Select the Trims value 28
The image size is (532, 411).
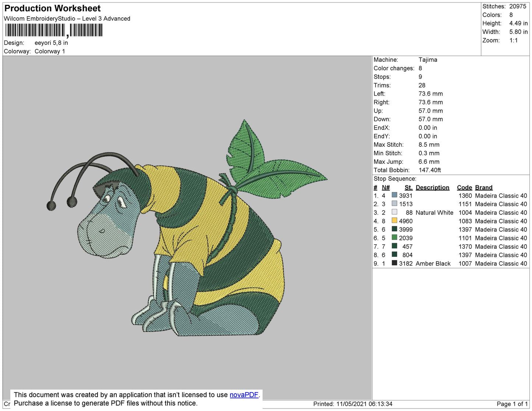422,85
